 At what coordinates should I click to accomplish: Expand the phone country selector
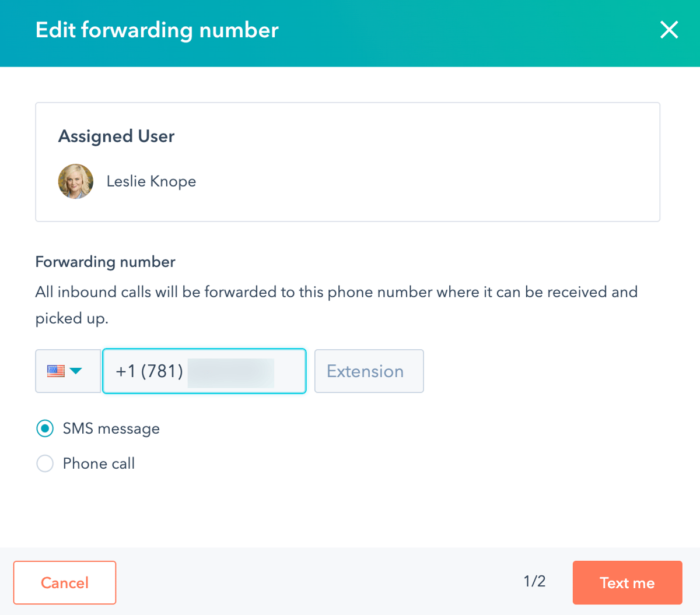68,371
